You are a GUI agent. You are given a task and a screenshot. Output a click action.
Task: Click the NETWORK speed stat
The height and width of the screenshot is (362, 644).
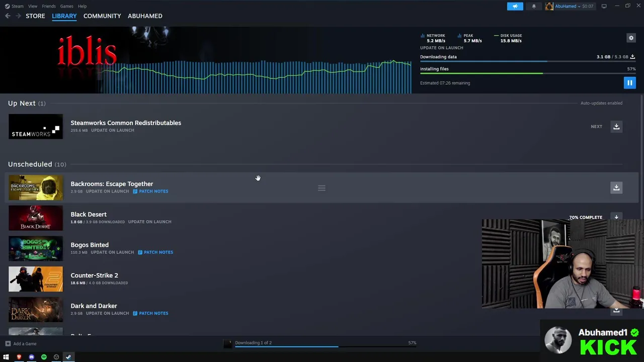point(433,38)
